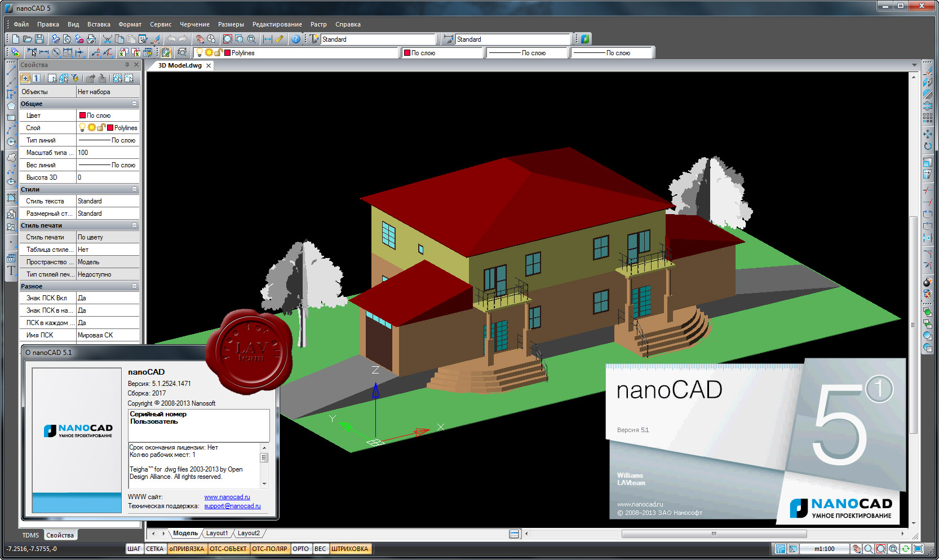The width and height of the screenshot is (939, 560).
Task: Click the Rotate tool in right toolbar
Action: pyautogui.click(x=928, y=146)
